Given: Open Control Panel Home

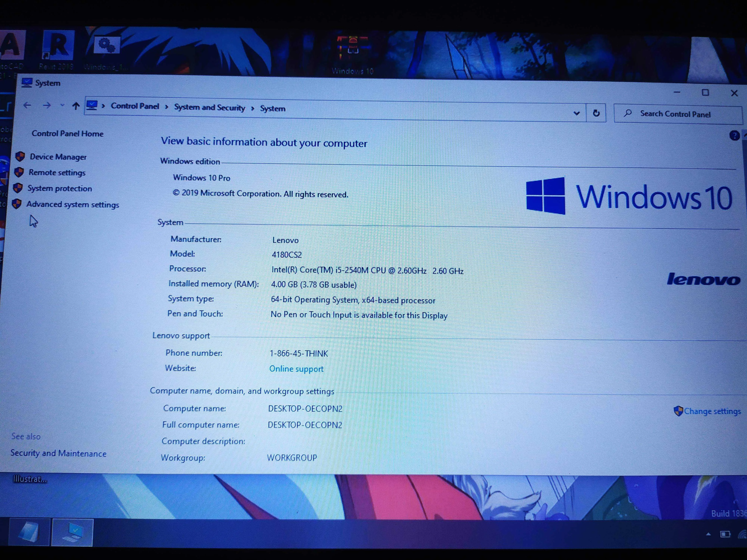Looking at the screenshot, I should click(x=68, y=133).
